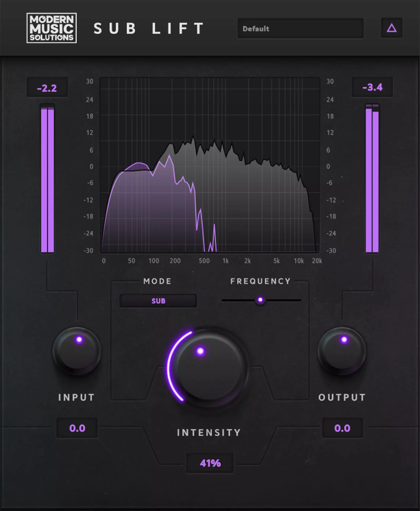Click the output peak readout -3.4

372,87
